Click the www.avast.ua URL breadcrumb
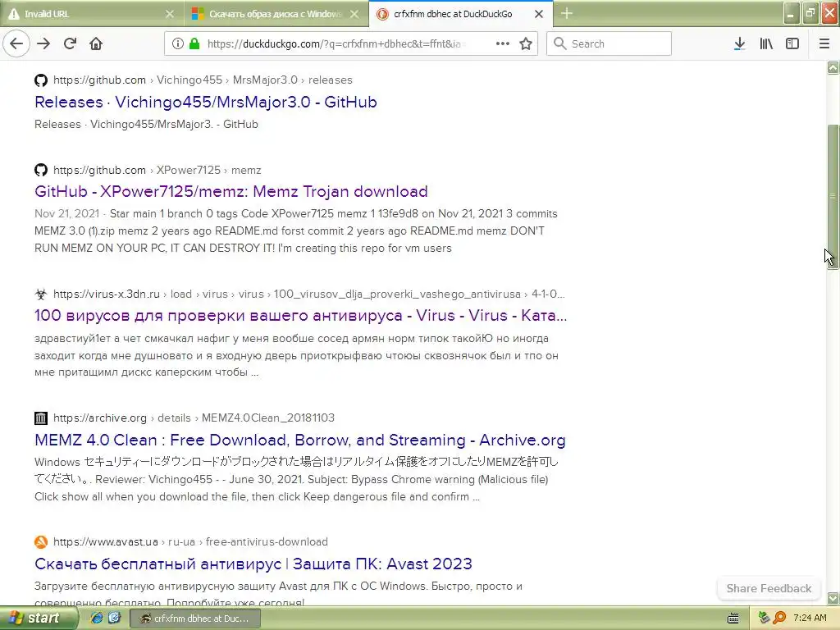This screenshot has height=630, width=840. (x=190, y=541)
